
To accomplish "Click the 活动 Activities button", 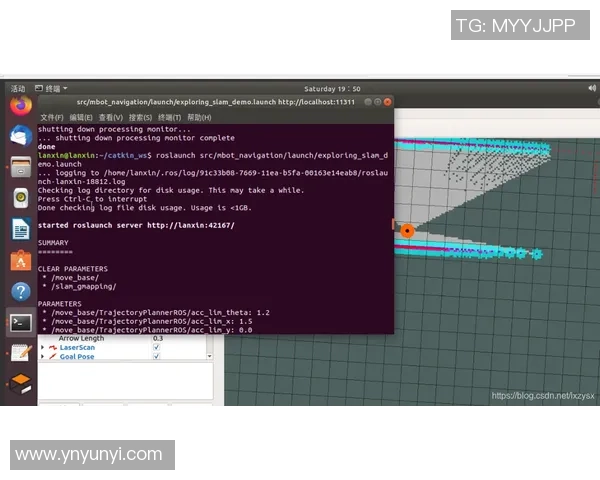I will coord(18,88).
